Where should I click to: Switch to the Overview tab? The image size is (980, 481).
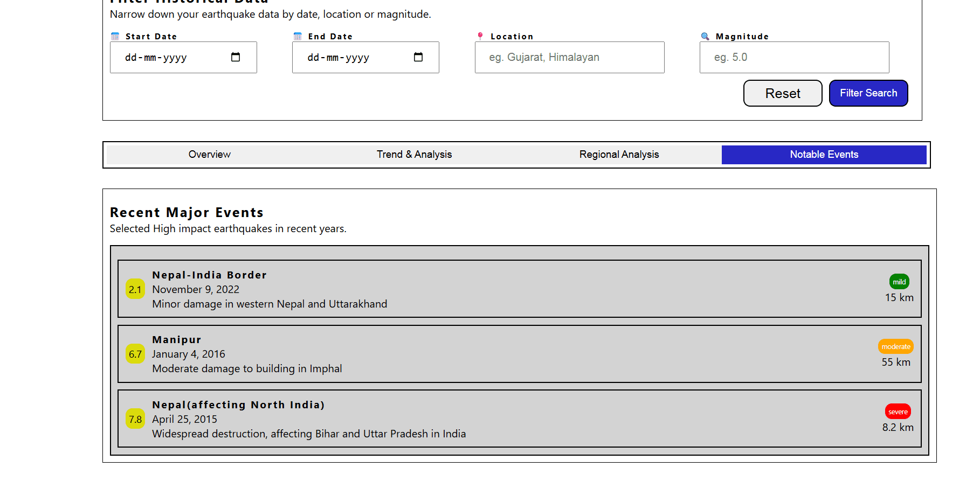coord(209,155)
